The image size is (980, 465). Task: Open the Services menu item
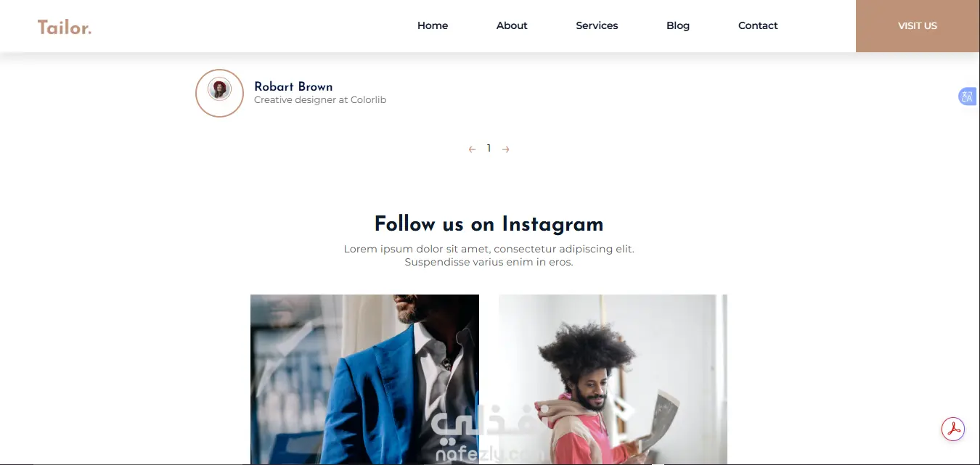point(597,25)
